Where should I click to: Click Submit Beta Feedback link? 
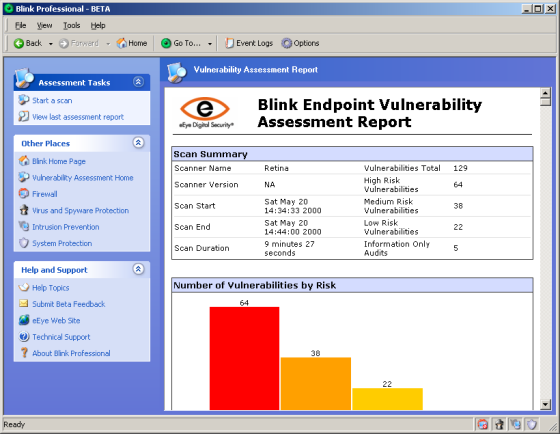[x=69, y=304]
